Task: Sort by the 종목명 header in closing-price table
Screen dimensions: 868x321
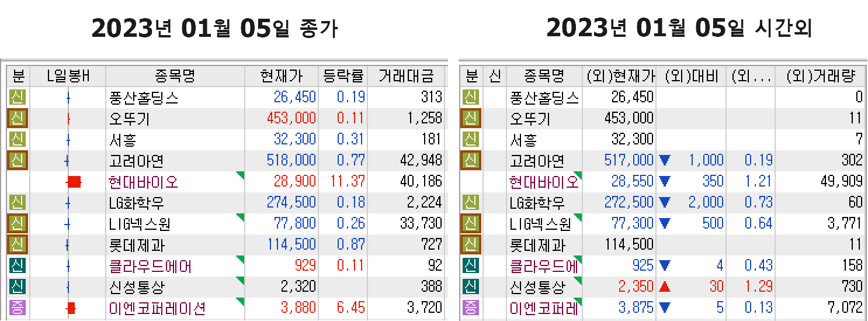Action: [175, 76]
